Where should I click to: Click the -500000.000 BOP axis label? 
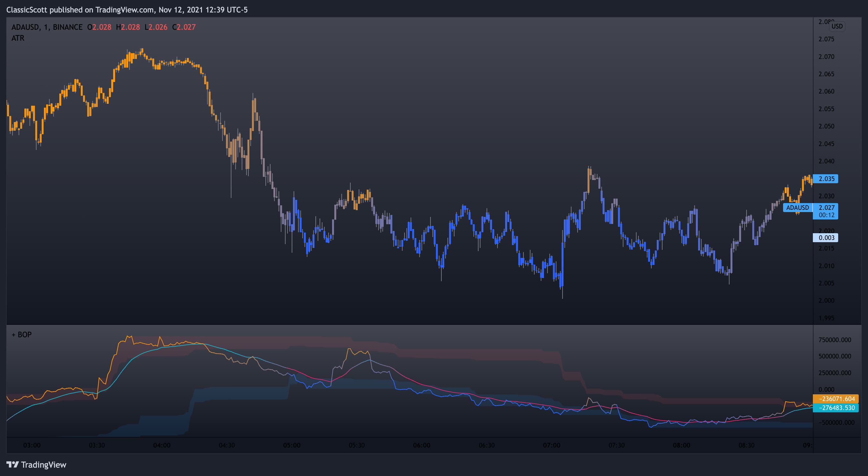coord(836,423)
